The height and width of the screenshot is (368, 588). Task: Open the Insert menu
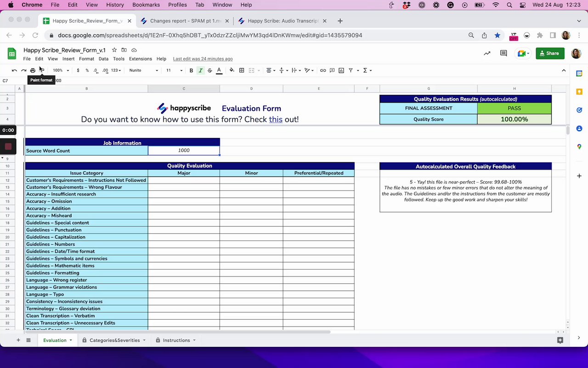[x=68, y=59]
